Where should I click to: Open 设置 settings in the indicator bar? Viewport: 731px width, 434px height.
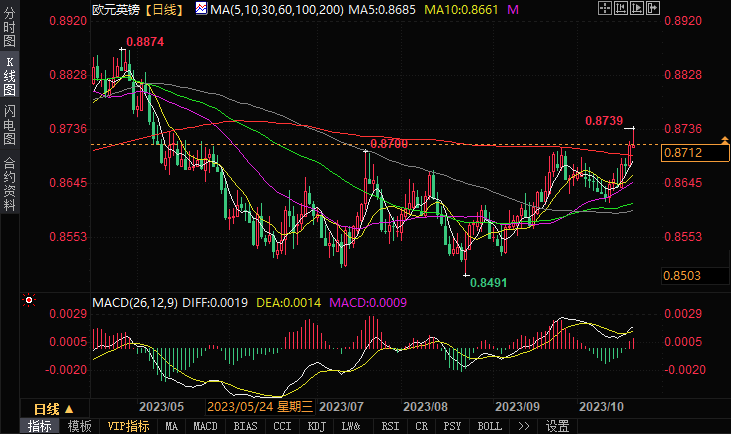[x=557, y=426]
